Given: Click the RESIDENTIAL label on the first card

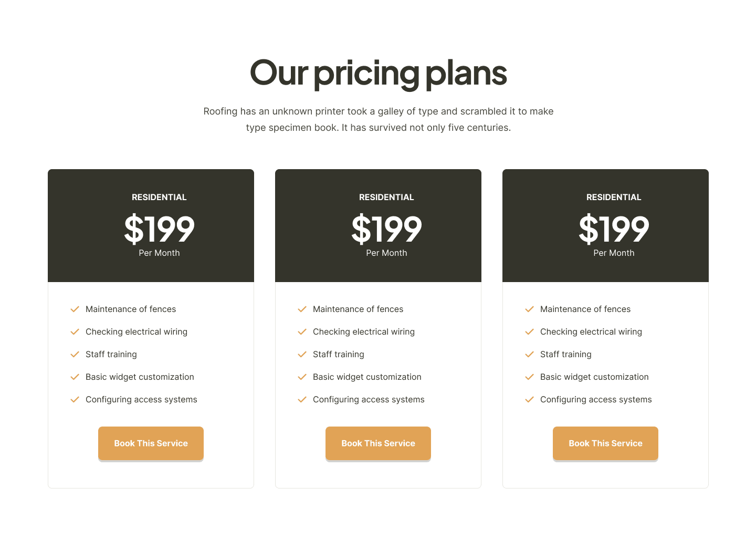Looking at the screenshot, I should click(x=159, y=197).
